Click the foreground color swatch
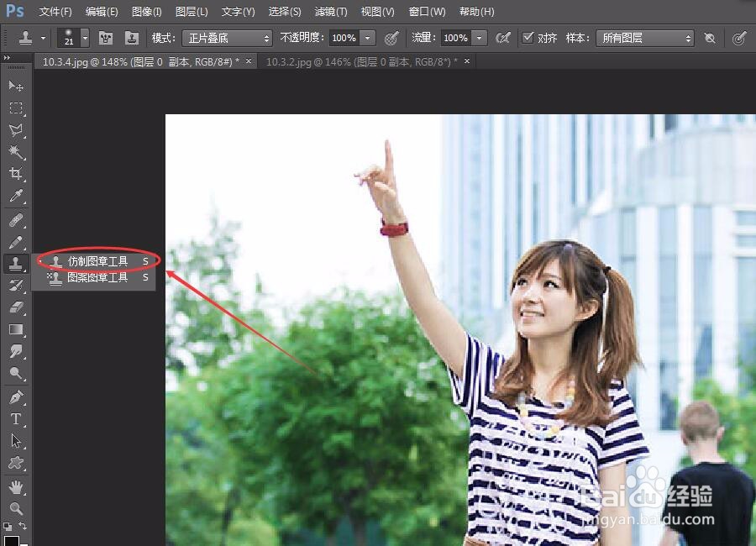Image resolution: width=756 pixels, height=546 pixels. point(11,540)
